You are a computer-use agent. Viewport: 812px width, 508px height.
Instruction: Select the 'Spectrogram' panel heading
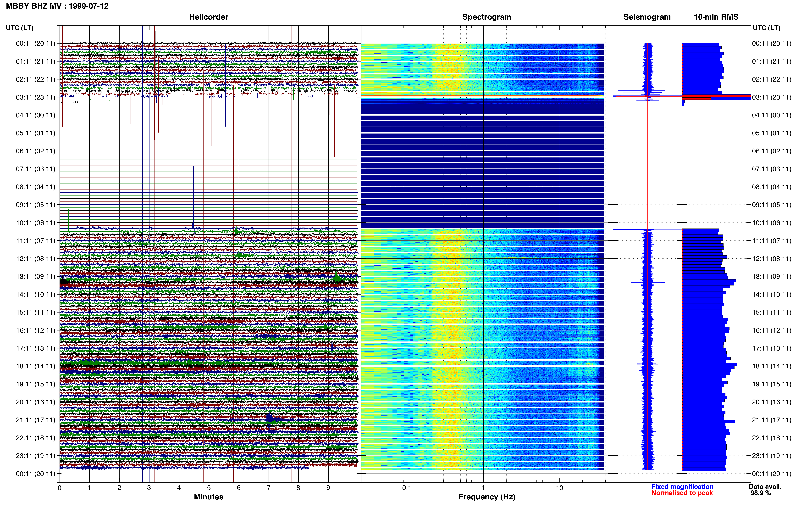click(487, 17)
